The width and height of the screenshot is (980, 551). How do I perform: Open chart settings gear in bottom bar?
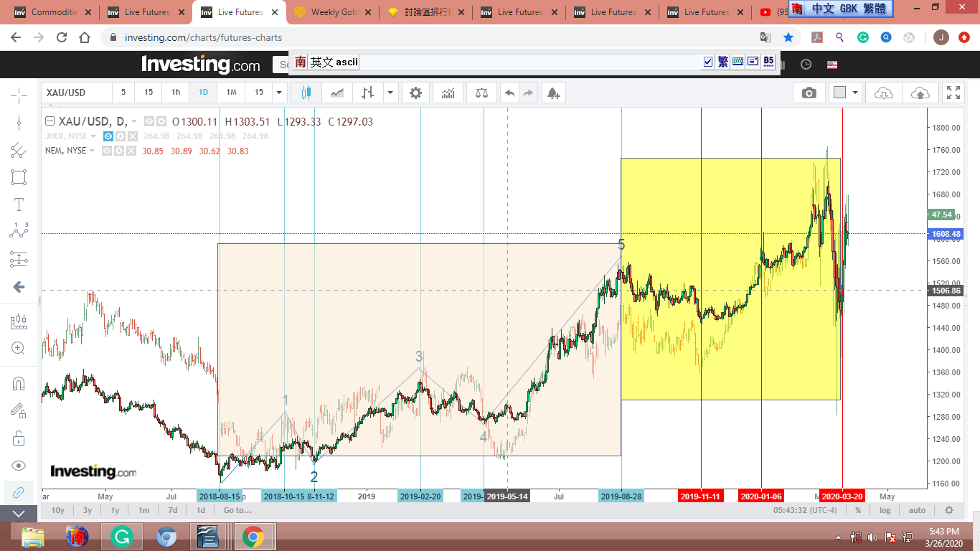coord(949,510)
